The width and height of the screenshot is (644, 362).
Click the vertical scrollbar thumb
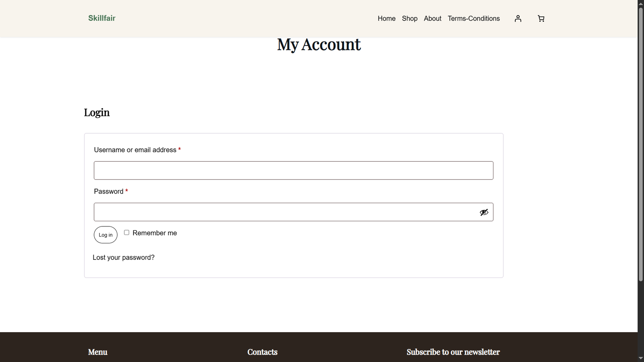click(x=641, y=144)
